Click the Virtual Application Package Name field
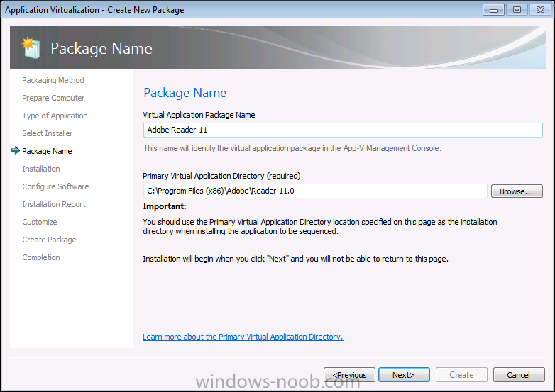Screen dimensions: 555x392 pyautogui.click(x=343, y=130)
